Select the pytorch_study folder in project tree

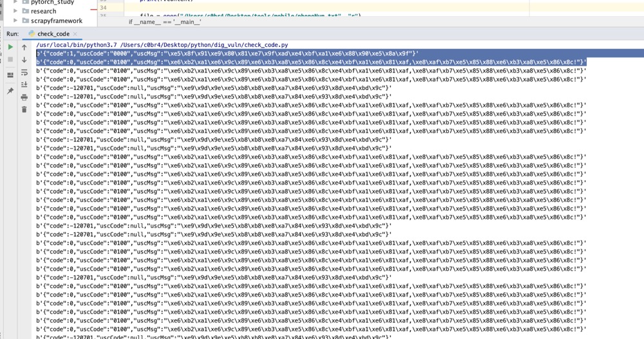pos(53,2)
